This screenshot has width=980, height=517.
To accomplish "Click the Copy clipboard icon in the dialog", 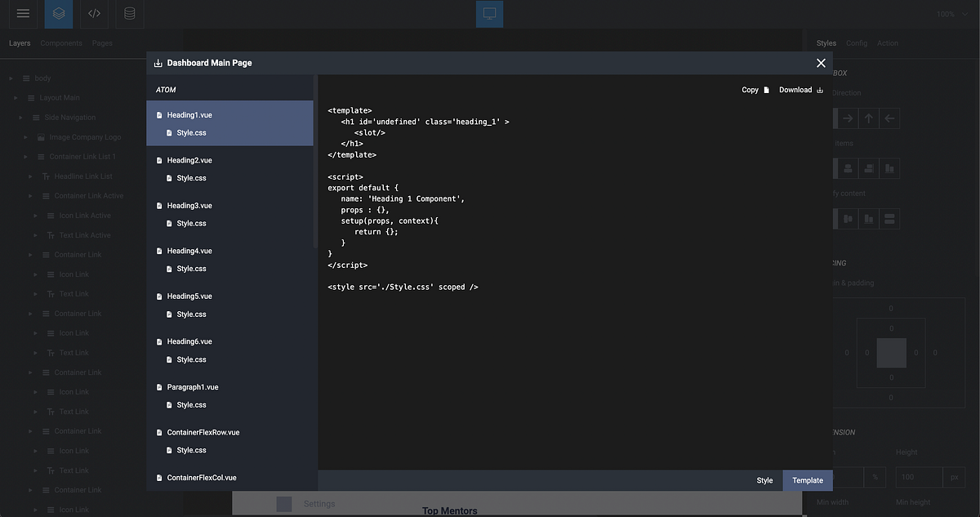I will tap(766, 90).
